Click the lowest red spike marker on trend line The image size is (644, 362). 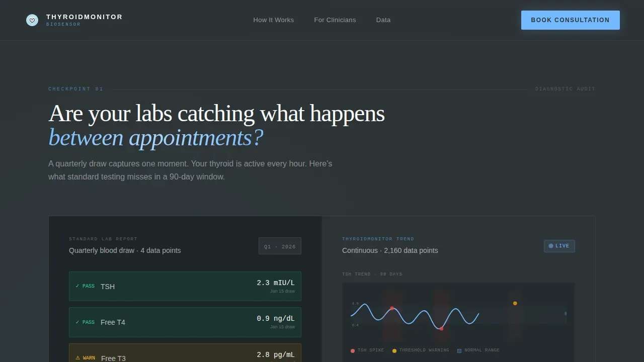tap(441, 328)
